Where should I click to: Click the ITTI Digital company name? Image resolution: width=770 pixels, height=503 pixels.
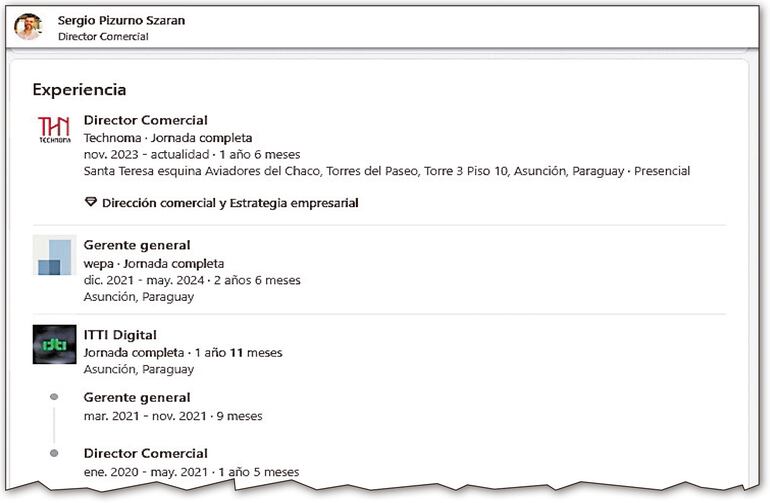120,335
